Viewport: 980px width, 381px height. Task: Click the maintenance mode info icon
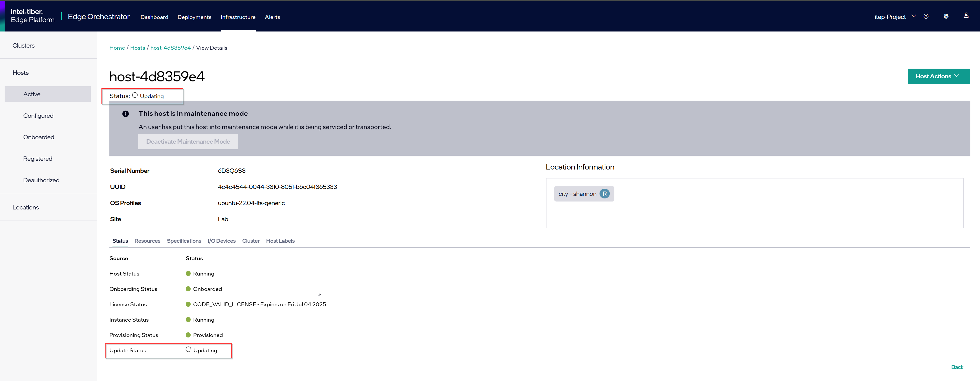point(126,114)
